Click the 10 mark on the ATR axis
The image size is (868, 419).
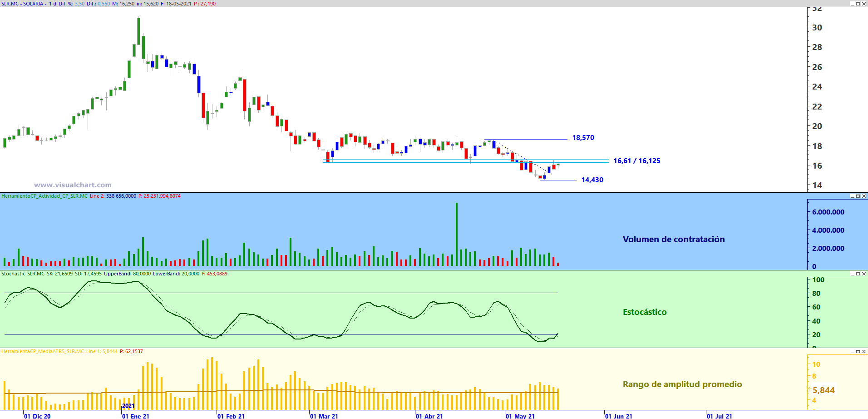816,364
